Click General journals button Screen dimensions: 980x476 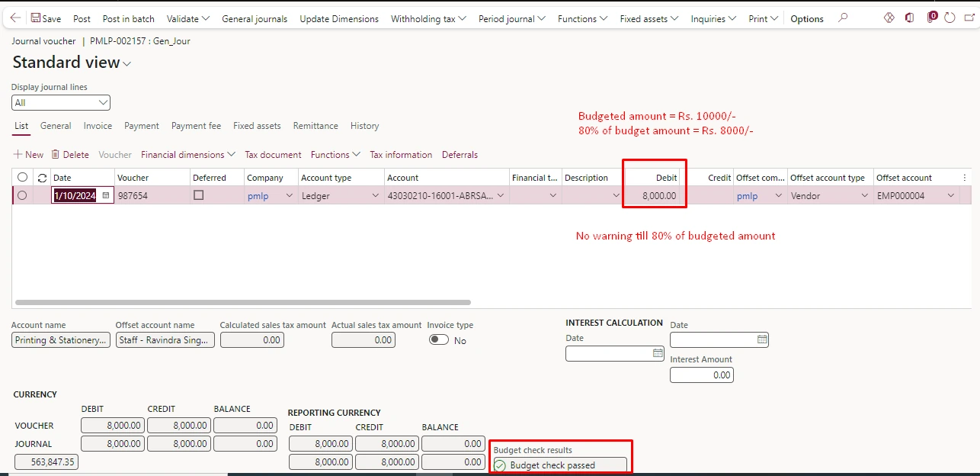pyautogui.click(x=255, y=18)
